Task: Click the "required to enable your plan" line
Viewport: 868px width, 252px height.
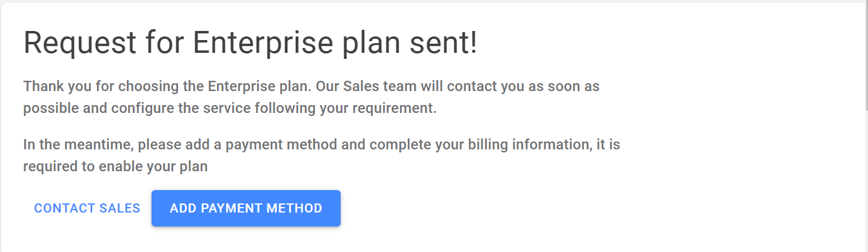Action: [x=115, y=167]
